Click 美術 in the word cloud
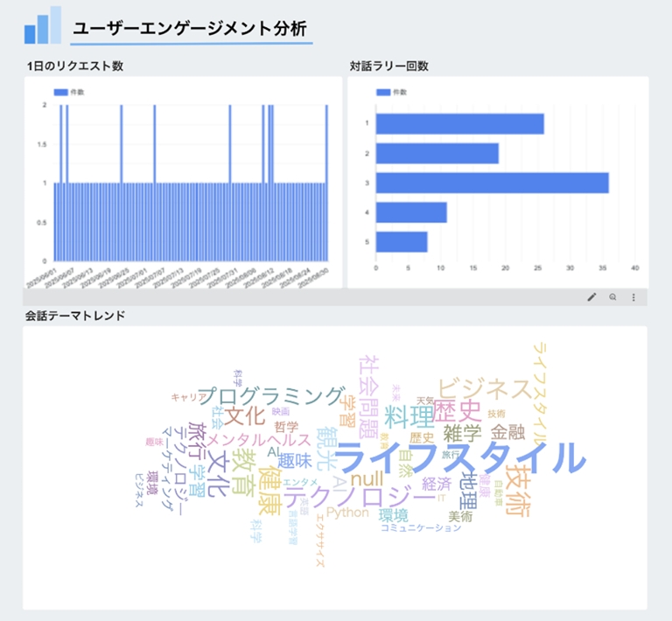 [460, 516]
